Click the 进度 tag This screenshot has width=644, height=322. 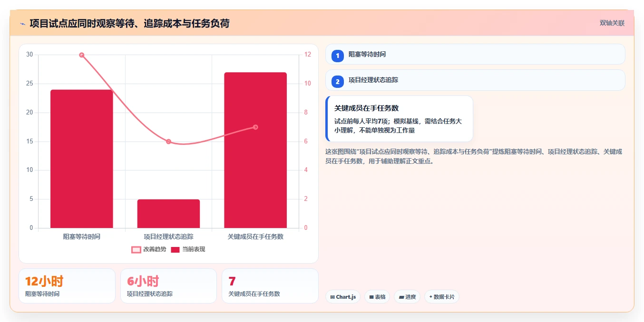(x=407, y=297)
